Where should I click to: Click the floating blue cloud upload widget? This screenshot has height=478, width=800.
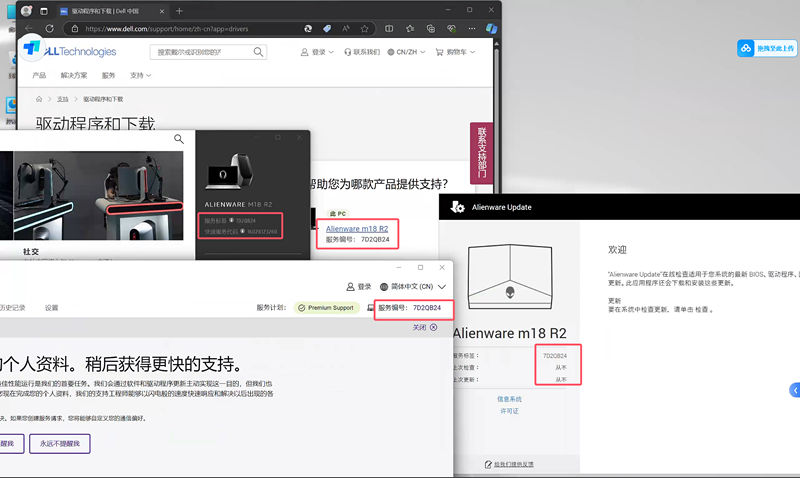point(766,48)
